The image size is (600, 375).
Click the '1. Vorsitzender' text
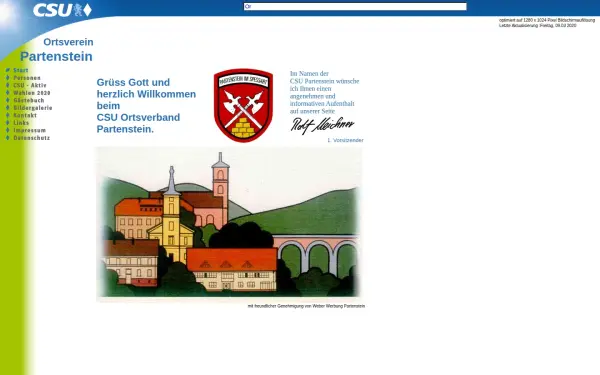345,140
